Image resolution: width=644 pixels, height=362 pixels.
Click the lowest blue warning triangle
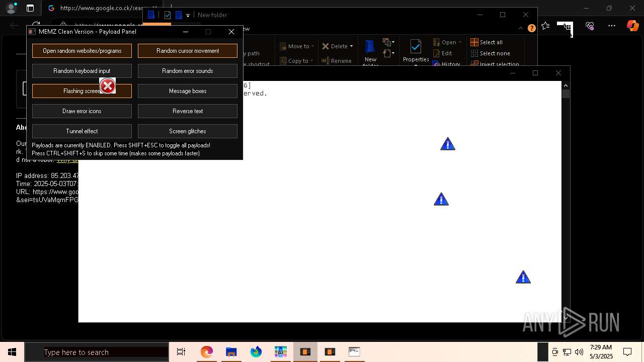(x=523, y=278)
